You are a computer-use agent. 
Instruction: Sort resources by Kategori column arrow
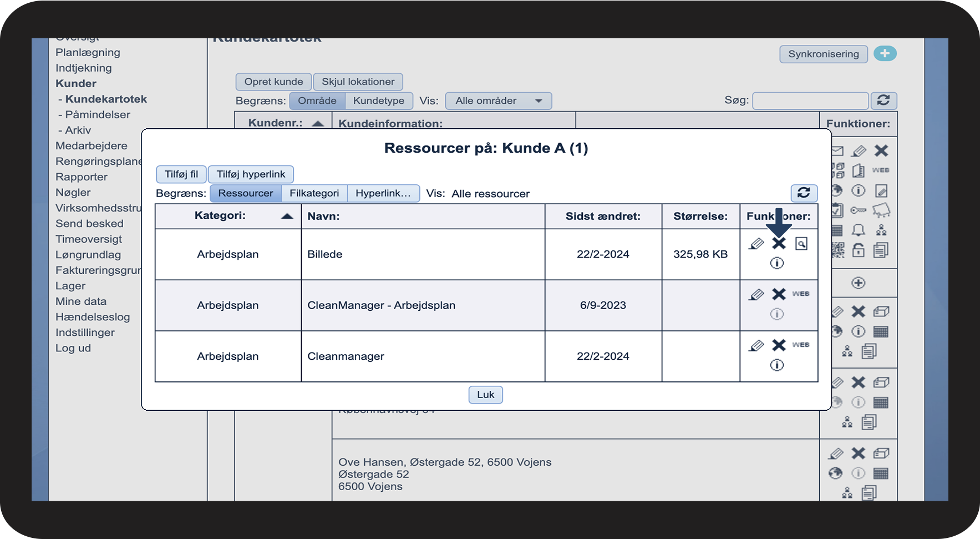pyautogui.click(x=287, y=216)
